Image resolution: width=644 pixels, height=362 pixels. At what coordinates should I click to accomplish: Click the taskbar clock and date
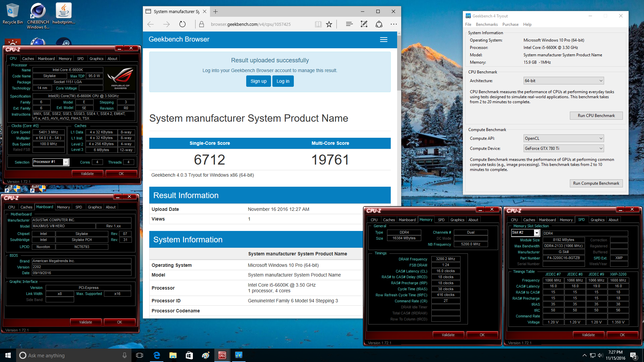(x=615, y=355)
